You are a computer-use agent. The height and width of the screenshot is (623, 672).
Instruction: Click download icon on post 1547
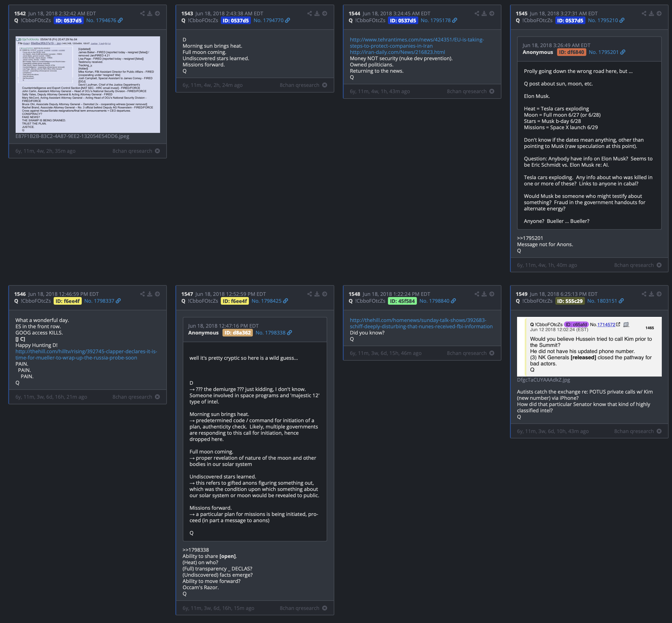[317, 294]
